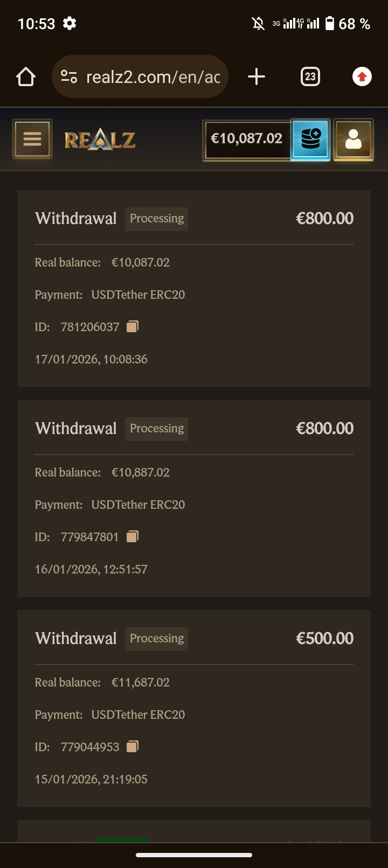
Task: Tap the Android navigation home pill
Action: (x=194, y=855)
